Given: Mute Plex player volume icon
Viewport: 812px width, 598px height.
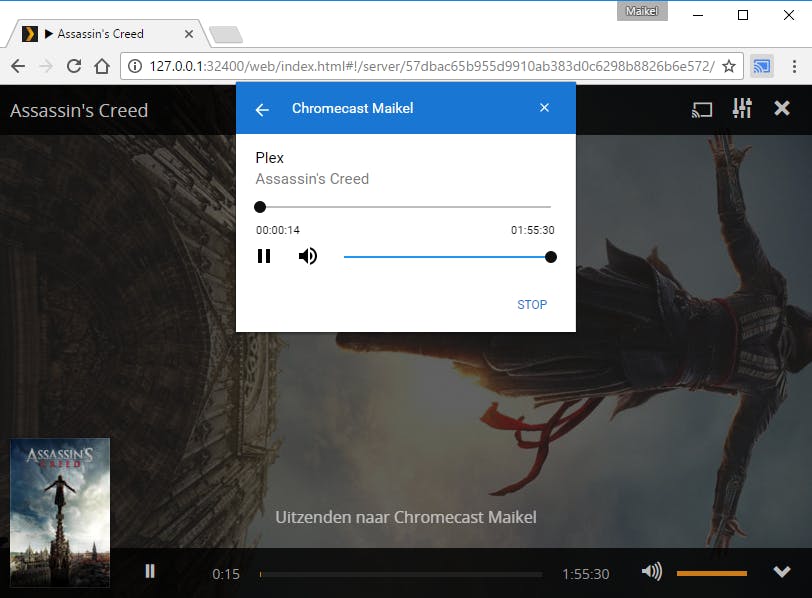Looking at the screenshot, I should (x=651, y=572).
